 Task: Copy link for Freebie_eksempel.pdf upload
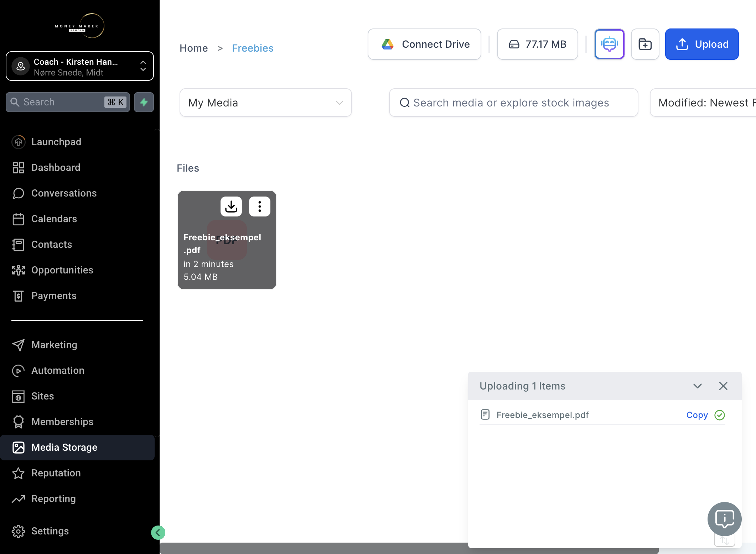click(x=697, y=415)
